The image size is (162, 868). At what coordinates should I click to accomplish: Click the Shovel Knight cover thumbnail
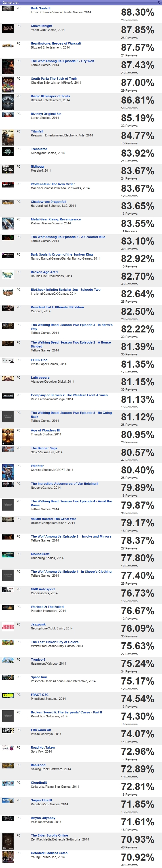tap(8, 28)
